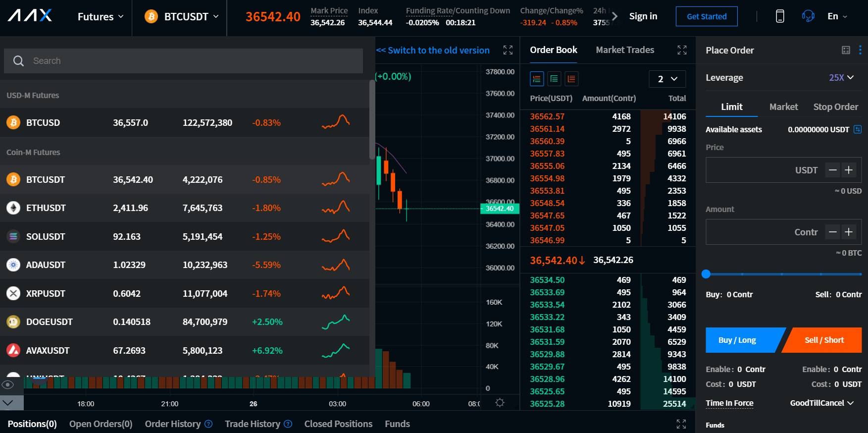Open the En language dropdown
This screenshot has width=868, height=433.
pyautogui.click(x=837, y=16)
